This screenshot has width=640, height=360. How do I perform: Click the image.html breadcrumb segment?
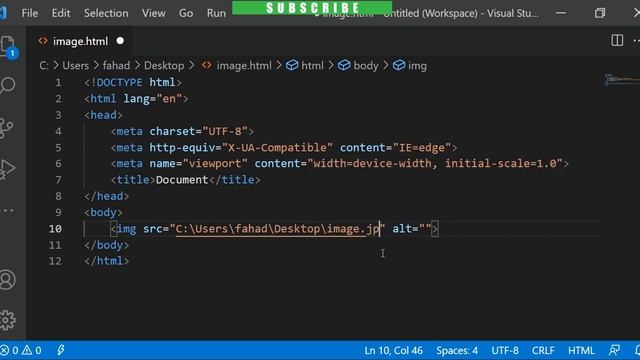tap(237, 65)
